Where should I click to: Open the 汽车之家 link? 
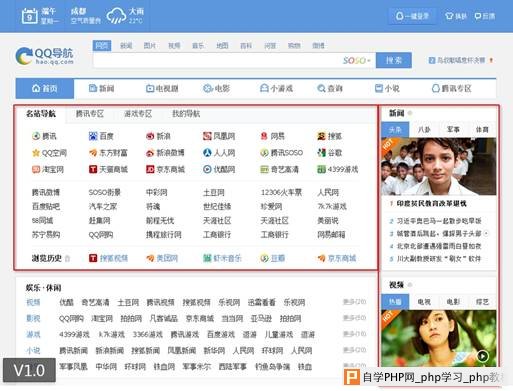pyautogui.click(x=103, y=207)
